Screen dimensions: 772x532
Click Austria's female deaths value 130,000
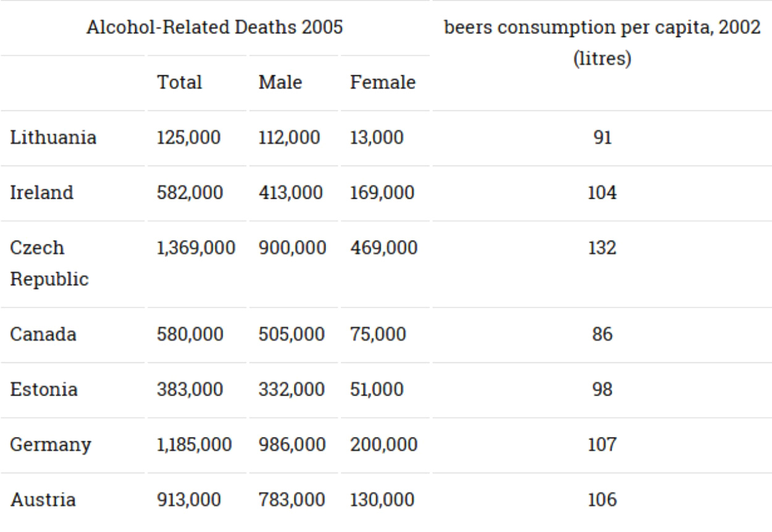(x=382, y=499)
